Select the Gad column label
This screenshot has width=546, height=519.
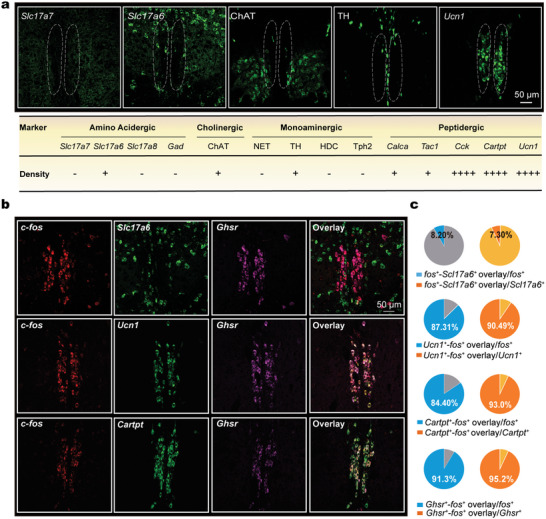pyautogui.click(x=176, y=146)
